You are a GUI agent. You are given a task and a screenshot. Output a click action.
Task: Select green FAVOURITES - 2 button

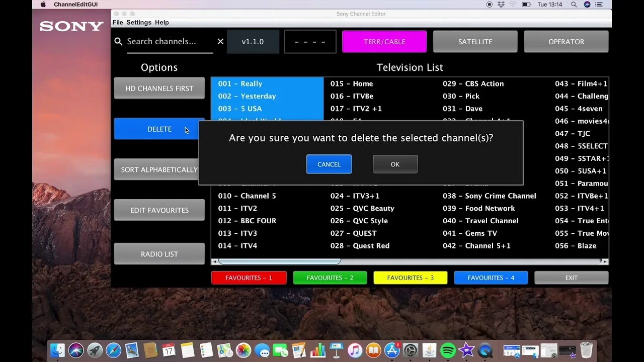330,278
